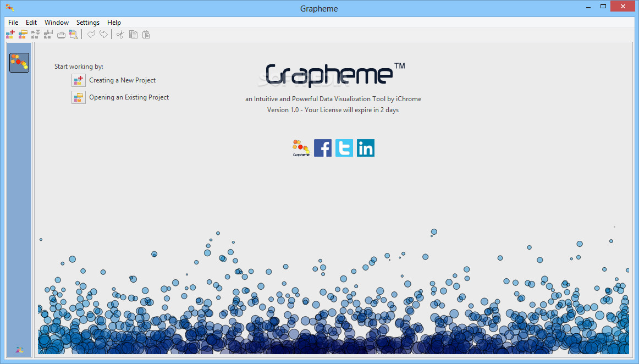Open the File menu
Viewport: 639px width, 364px height.
(13, 23)
